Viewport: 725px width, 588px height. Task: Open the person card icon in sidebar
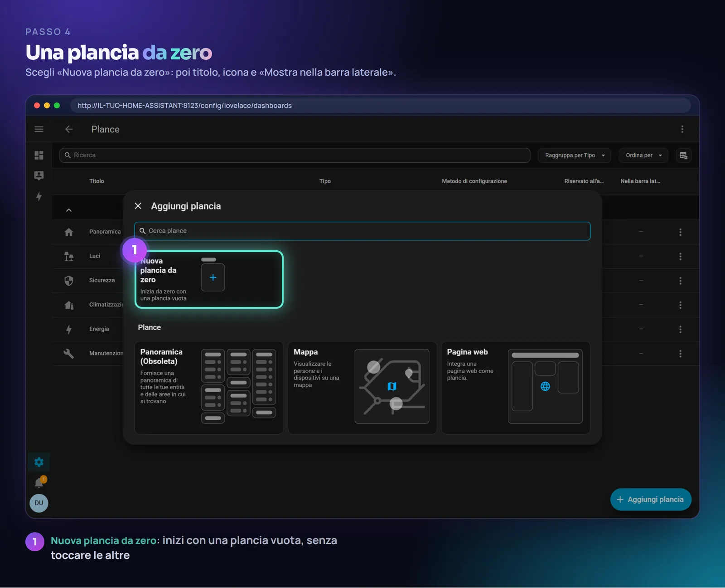click(x=39, y=176)
